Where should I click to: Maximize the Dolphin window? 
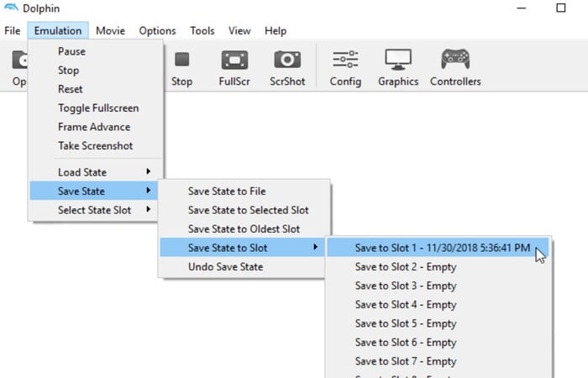[x=561, y=8]
